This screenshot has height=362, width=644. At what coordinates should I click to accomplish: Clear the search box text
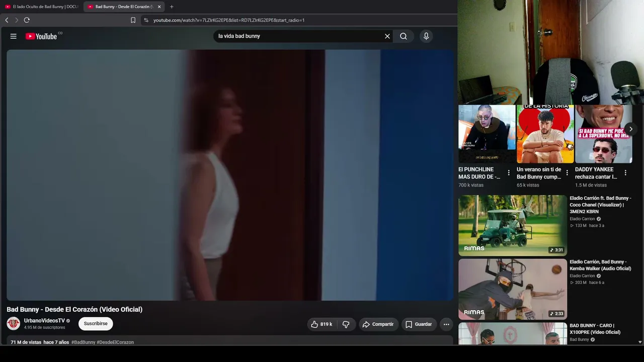[387, 36]
